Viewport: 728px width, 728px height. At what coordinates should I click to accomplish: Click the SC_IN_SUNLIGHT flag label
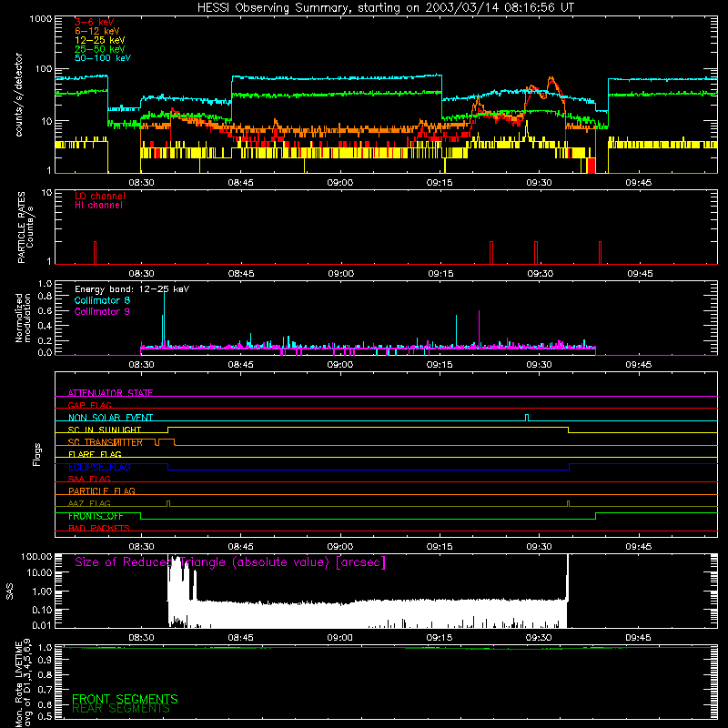pos(105,430)
